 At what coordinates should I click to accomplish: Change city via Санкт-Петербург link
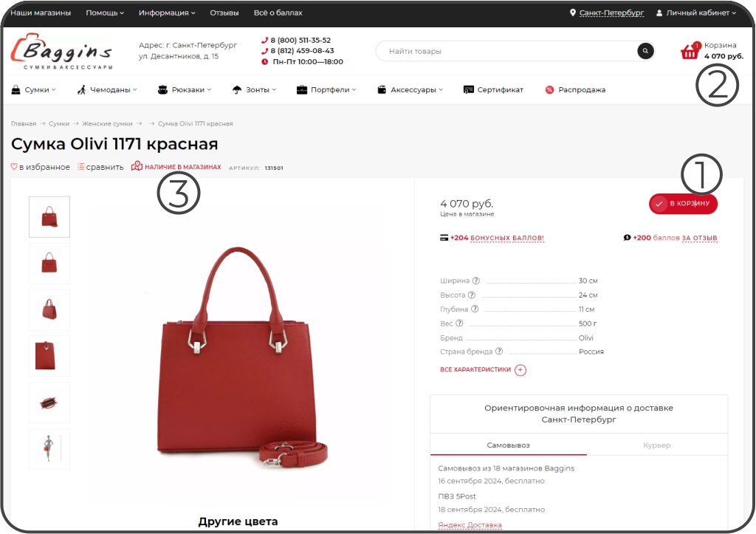(x=611, y=13)
